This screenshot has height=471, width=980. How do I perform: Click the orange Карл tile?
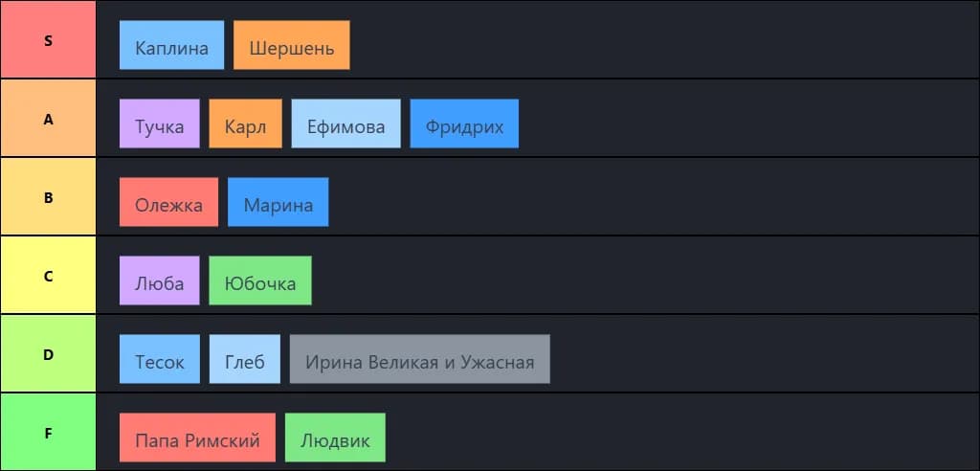point(246,123)
